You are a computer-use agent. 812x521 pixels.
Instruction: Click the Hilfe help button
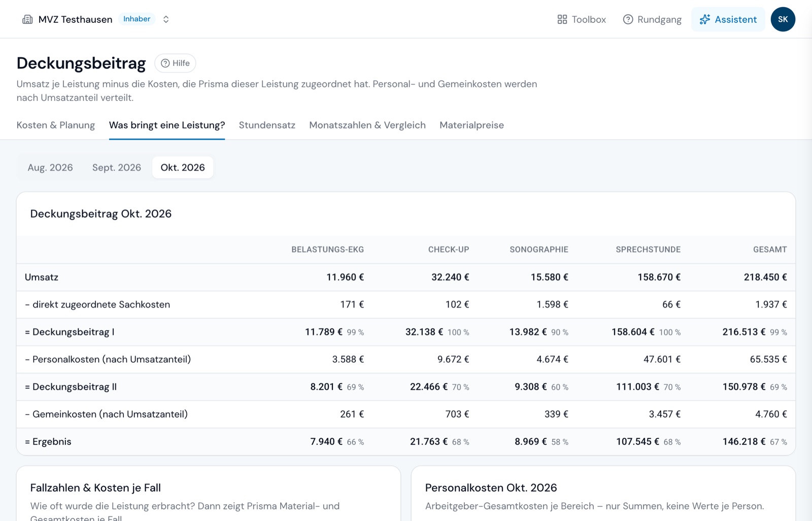(x=175, y=63)
